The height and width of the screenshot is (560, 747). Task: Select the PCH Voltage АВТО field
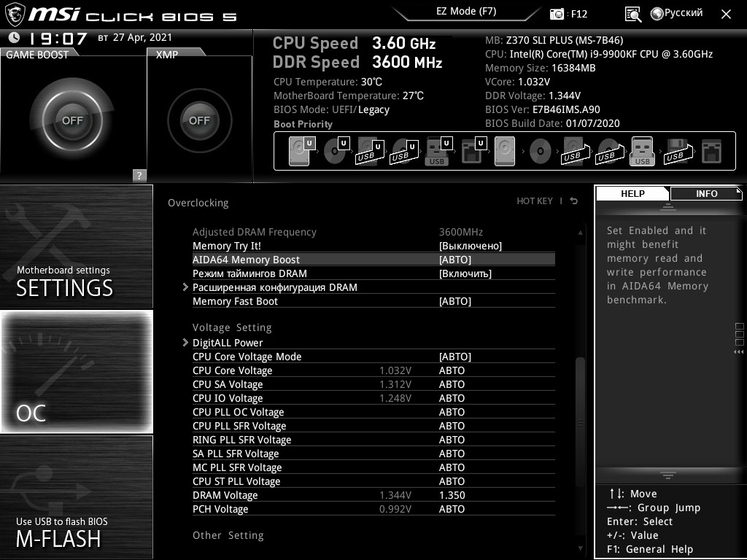(452, 508)
